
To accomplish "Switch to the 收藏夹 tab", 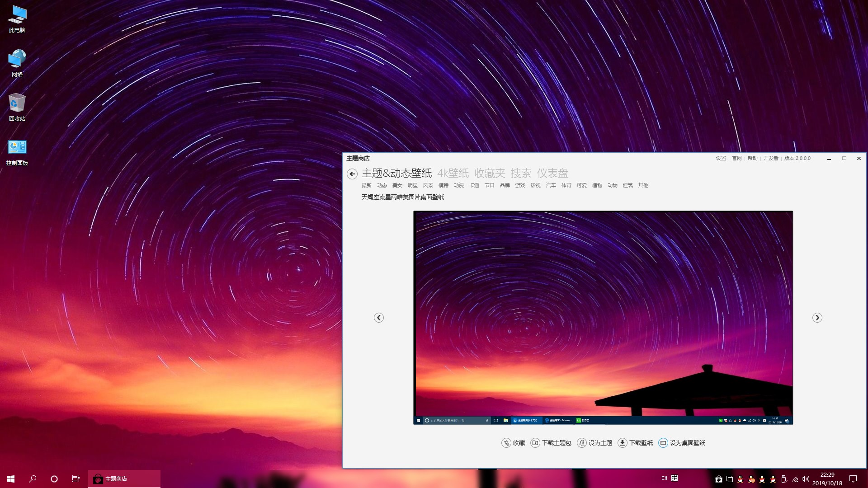I will click(x=490, y=173).
